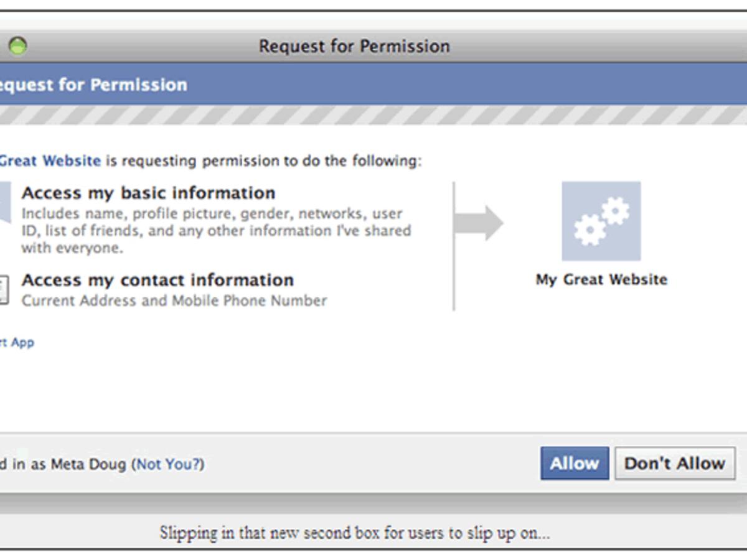Screen dimensions: 747x560
Task: Click the My Great Website label
Action: pos(601,279)
